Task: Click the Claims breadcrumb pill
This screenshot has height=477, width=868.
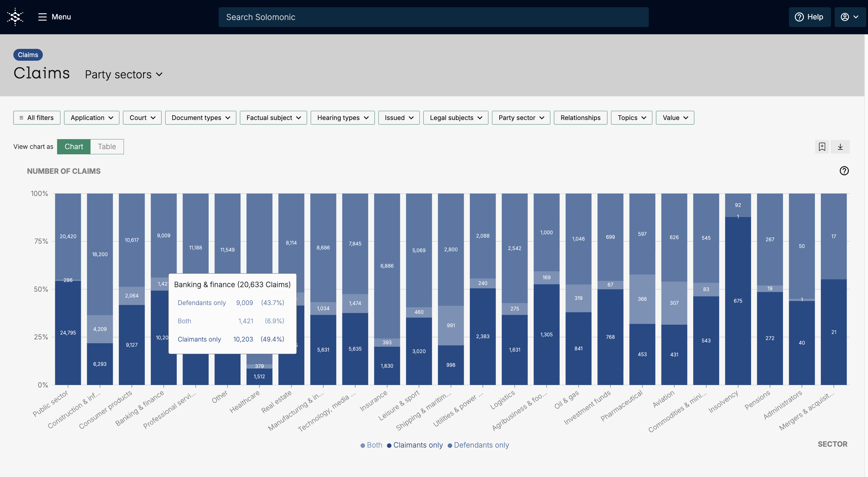Action: tap(28, 55)
